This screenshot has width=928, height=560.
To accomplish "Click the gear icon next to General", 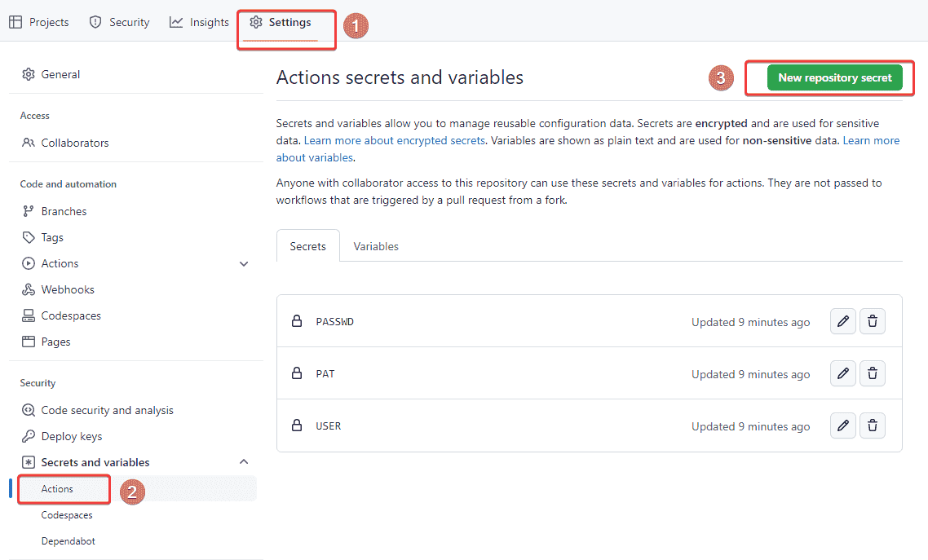I will pos(29,74).
